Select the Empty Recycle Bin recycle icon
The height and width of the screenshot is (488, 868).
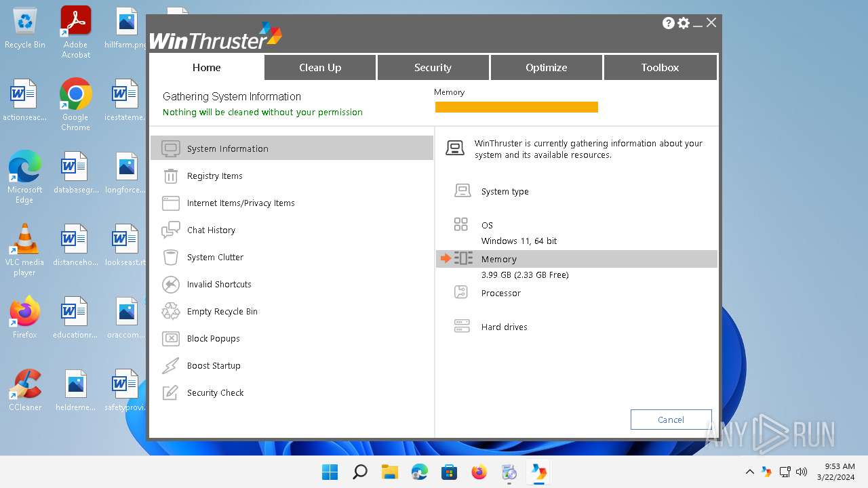[x=171, y=311]
